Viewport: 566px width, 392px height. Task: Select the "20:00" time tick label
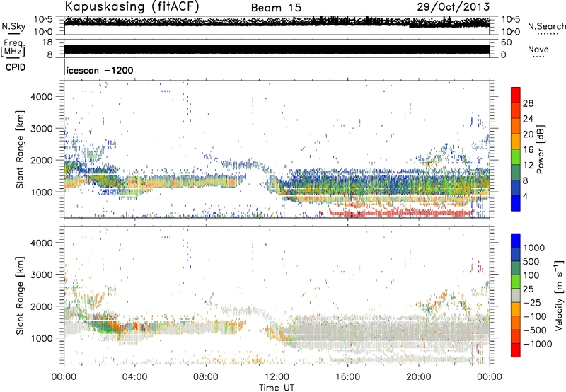418,377
